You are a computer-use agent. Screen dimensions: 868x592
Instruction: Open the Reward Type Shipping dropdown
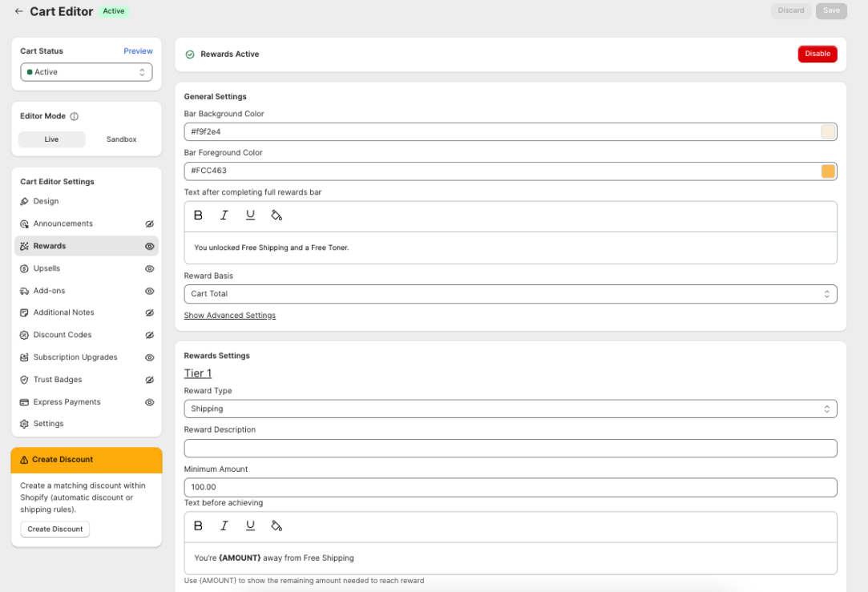[510, 409]
